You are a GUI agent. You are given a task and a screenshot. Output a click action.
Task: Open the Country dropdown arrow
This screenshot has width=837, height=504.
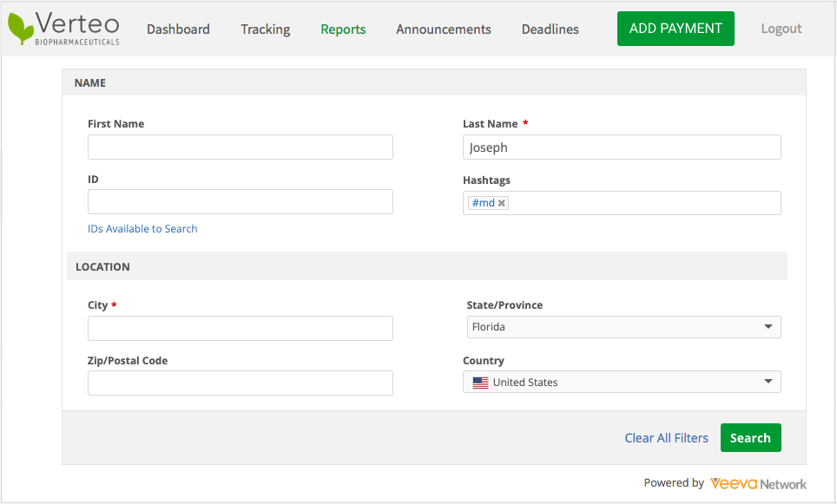pos(768,382)
